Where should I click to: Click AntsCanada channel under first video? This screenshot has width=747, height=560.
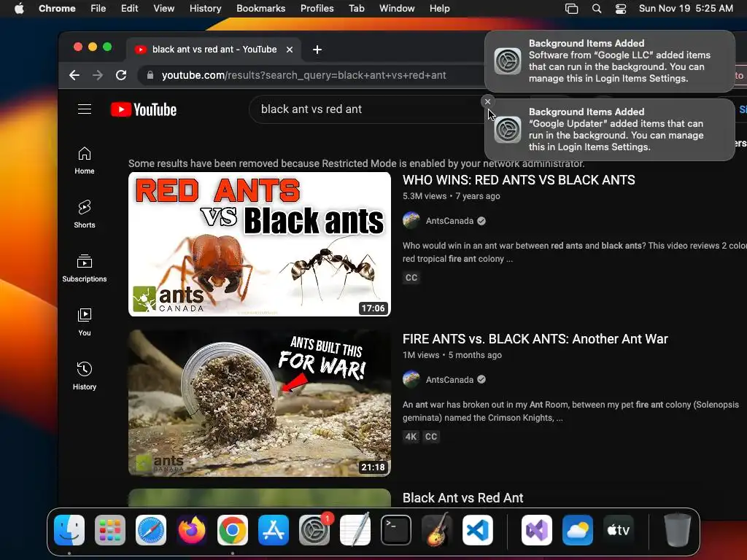coord(449,221)
